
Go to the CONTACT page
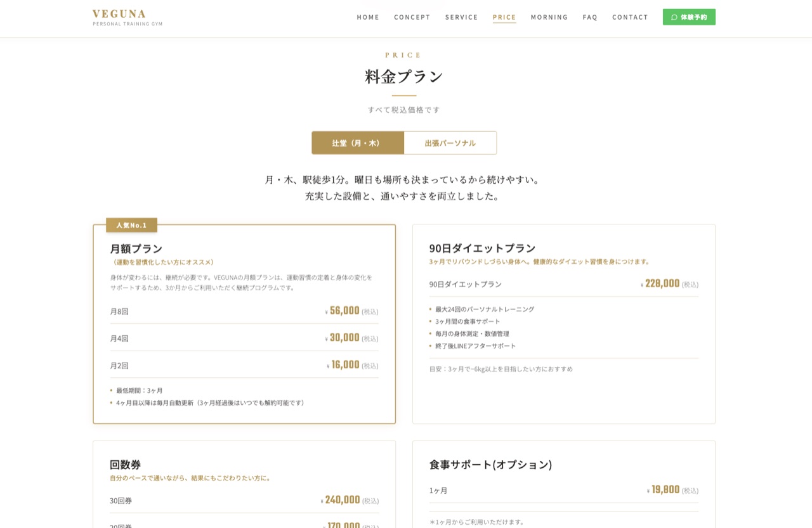click(x=630, y=17)
